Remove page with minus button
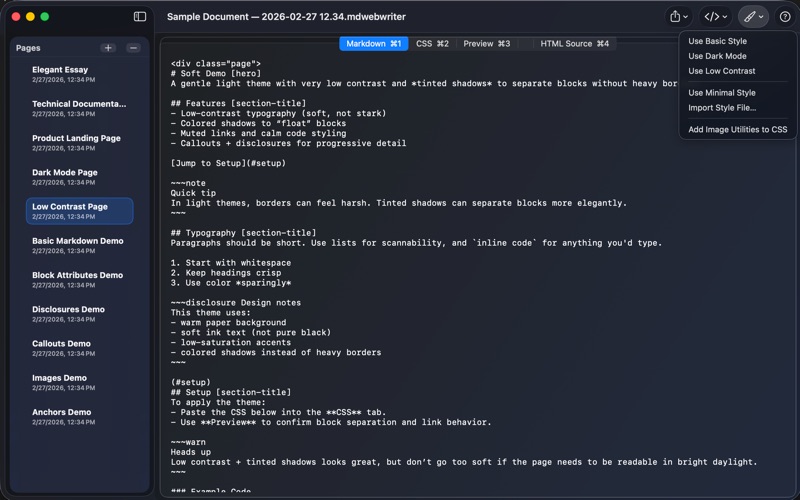The height and width of the screenshot is (500, 800). [x=133, y=48]
